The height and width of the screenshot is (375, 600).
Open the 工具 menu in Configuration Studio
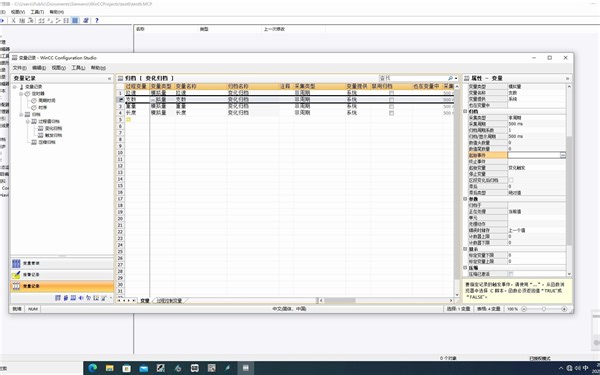pos(78,68)
